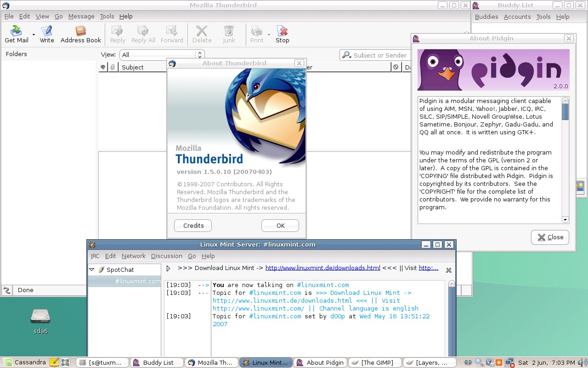Switch to [The GIMP] taskbar button
Image resolution: width=588 pixels, height=368 pixels.
[x=375, y=362]
